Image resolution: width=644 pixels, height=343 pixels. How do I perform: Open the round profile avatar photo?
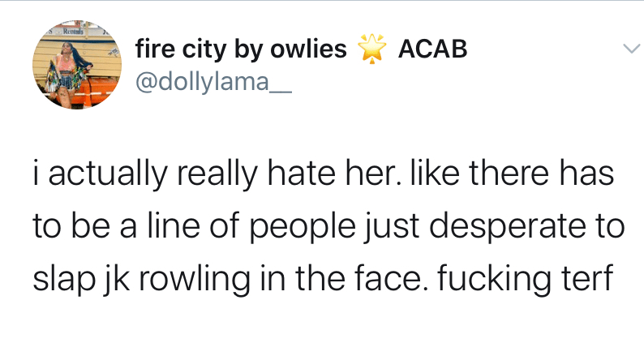tap(77, 65)
